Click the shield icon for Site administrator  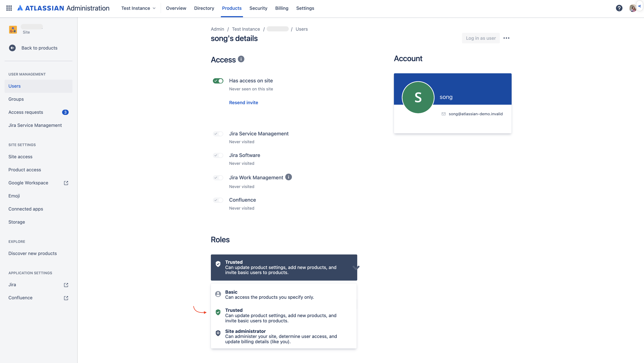218,333
